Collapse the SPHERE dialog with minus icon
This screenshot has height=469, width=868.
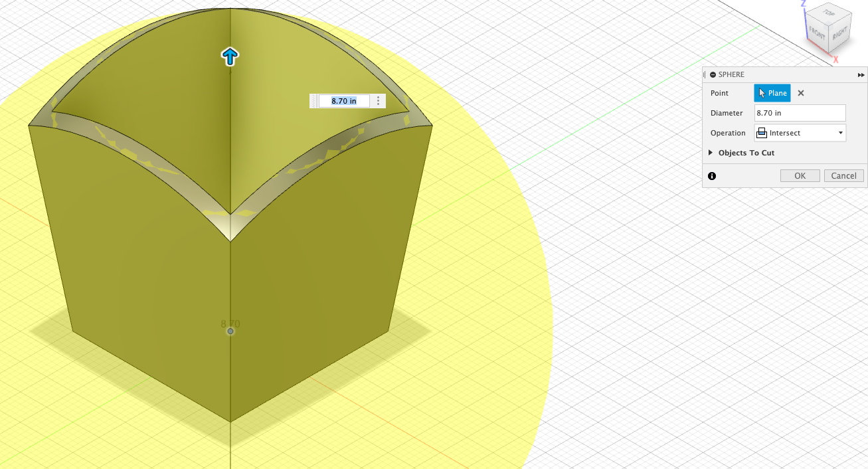pos(713,75)
